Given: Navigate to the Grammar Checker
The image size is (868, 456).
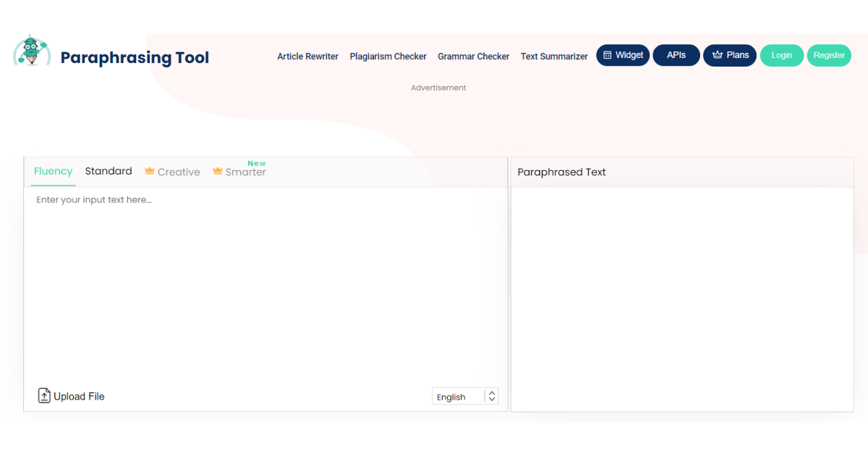Looking at the screenshot, I should 473,56.
